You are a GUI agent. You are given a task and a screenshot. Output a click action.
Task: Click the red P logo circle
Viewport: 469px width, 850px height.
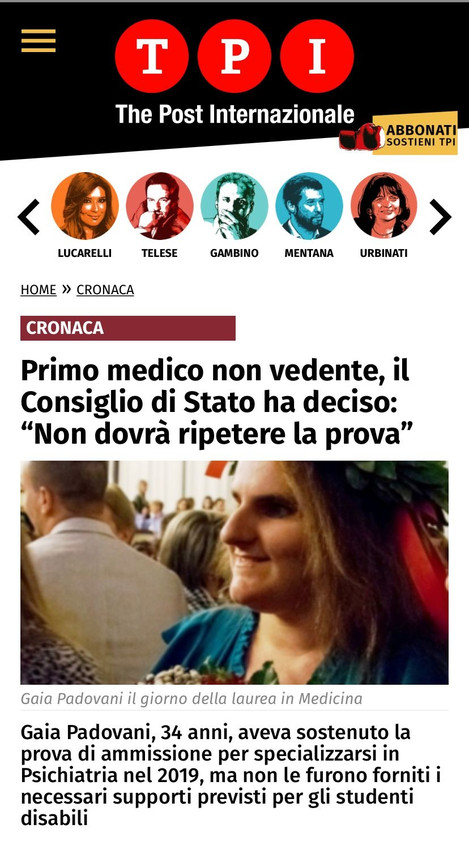[234, 56]
